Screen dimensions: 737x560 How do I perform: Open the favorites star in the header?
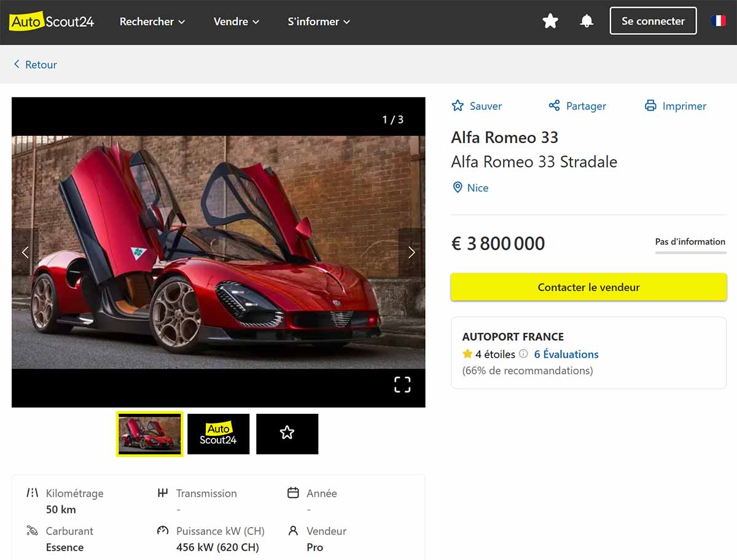[550, 21]
